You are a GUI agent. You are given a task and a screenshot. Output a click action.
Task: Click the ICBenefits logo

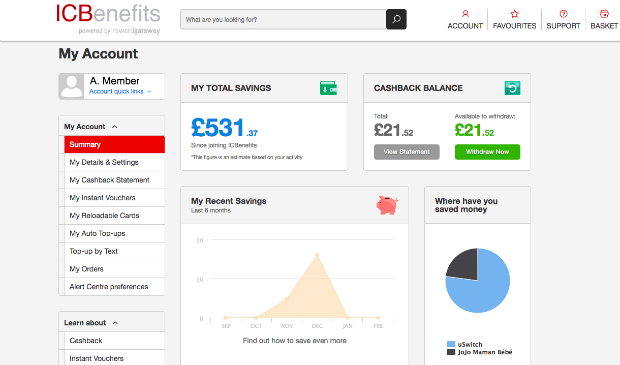[108, 19]
